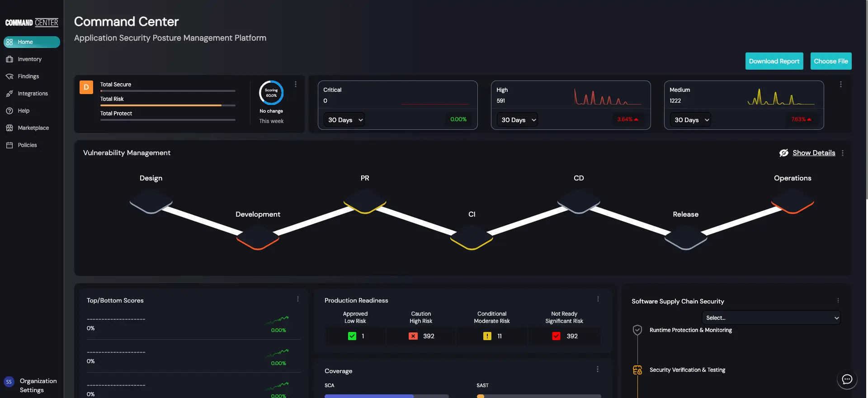This screenshot has width=868, height=398.
Task: Click the Scoring 60.0% circular gauge
Action: pos(271,93)
